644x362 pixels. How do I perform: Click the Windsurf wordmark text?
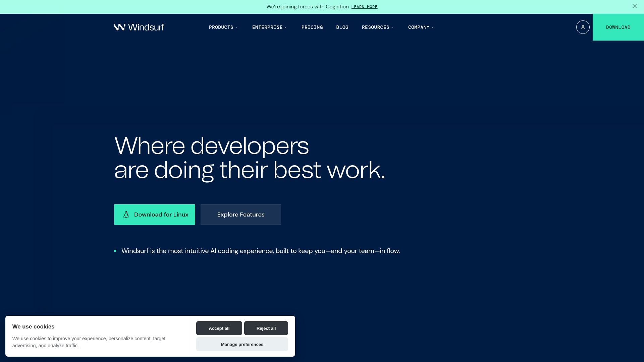146,27
